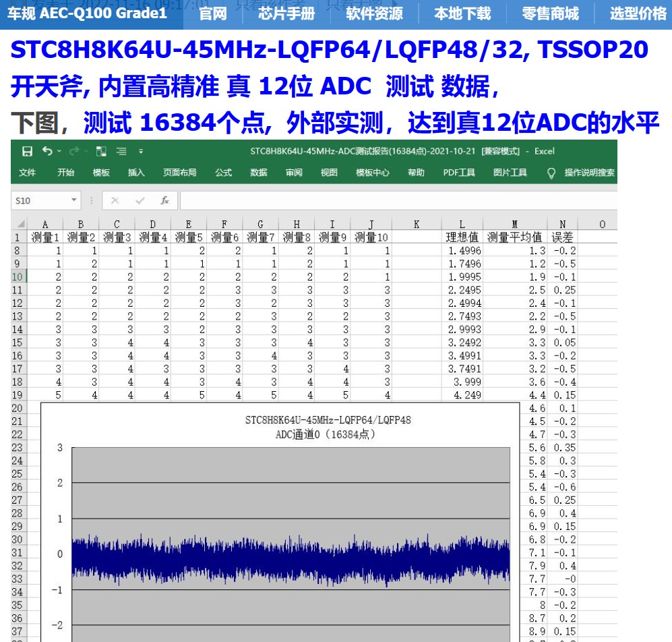Open the 软件资源 navigation link

click(375, 13)
